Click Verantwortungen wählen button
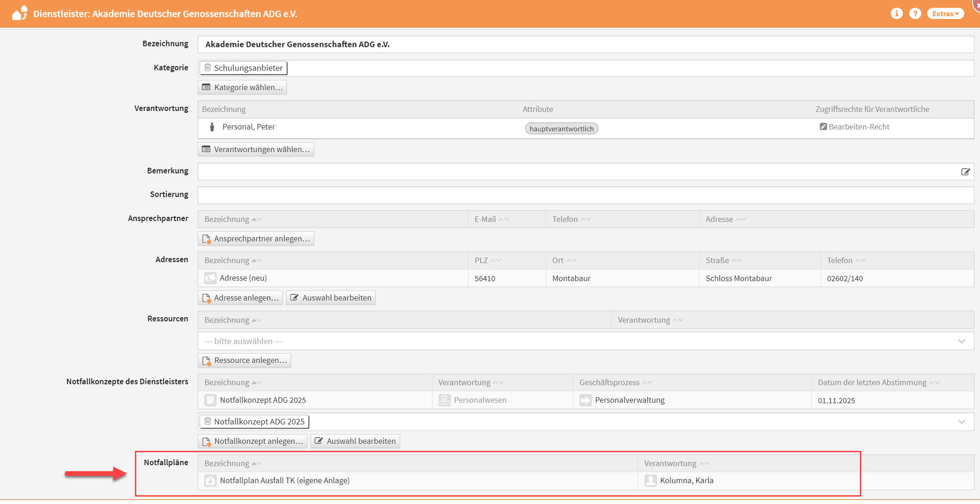The height and width of the screenshot is (504, 980). pyautogui.click(x=256, y=149)
